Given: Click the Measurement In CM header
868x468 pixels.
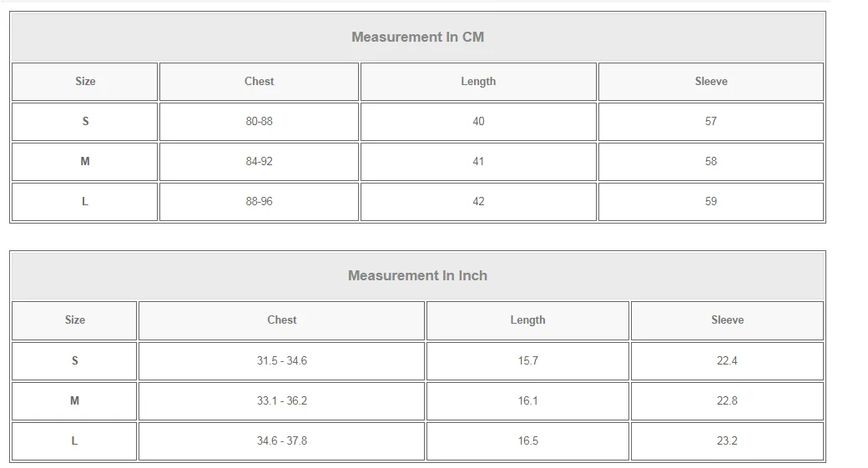Looking at the screenshot, I should pyautogui.click(x=417, y=37).
